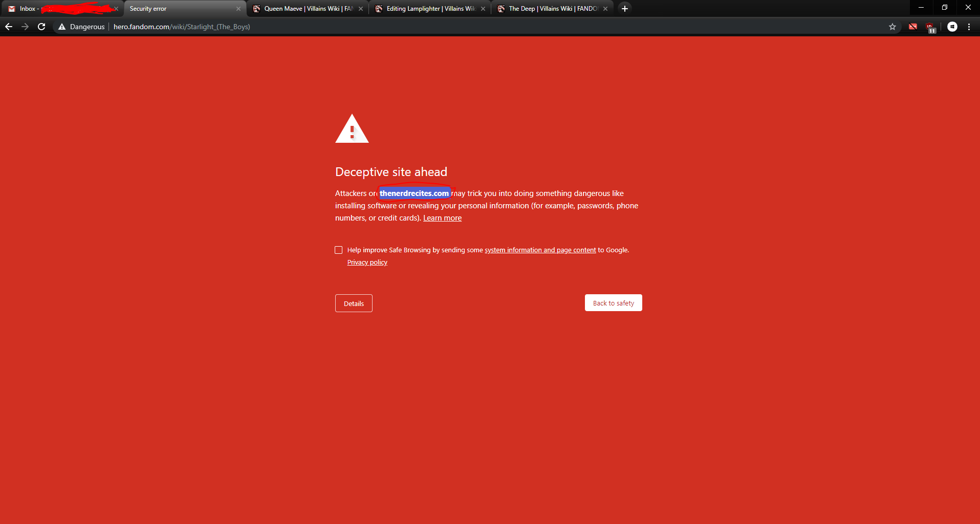
Task: Close the Editing Lamplighter tab
Action: 483,9
